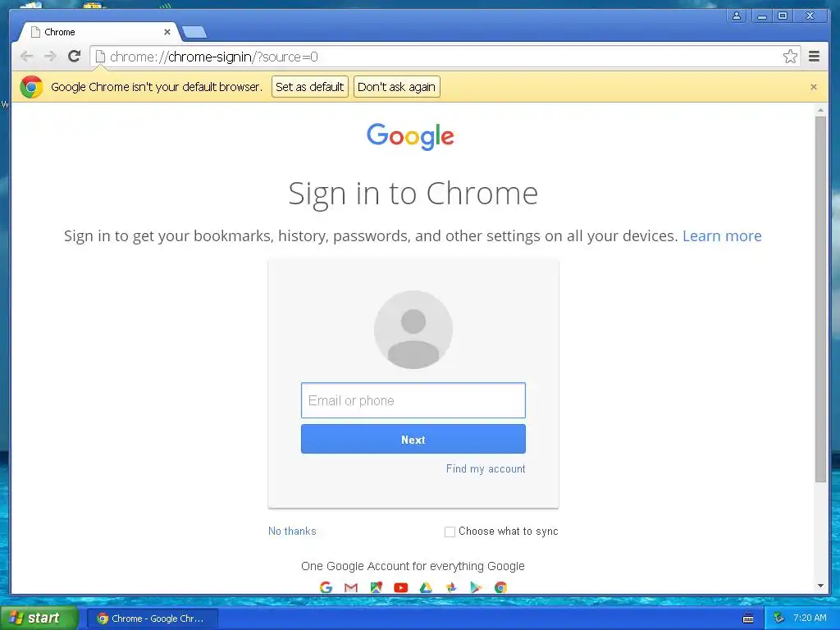
Task: Click the default avatar profile image
Action: [413, 330]
